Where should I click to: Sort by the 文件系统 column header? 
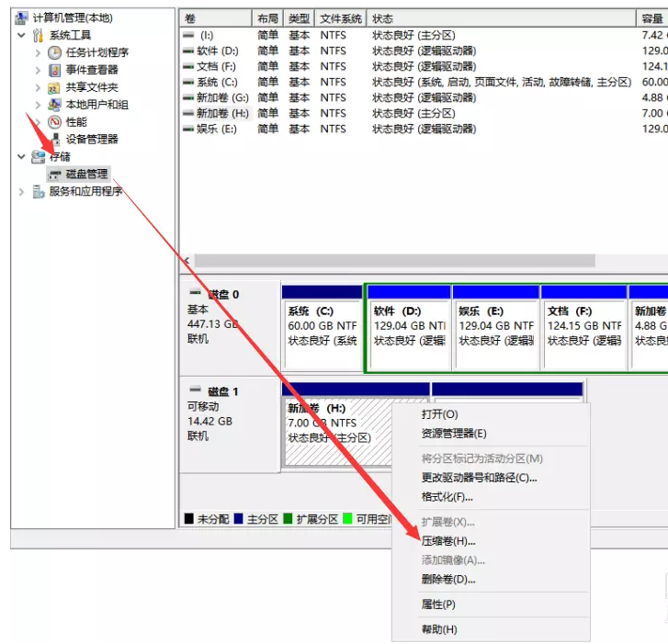pos(340,18)
